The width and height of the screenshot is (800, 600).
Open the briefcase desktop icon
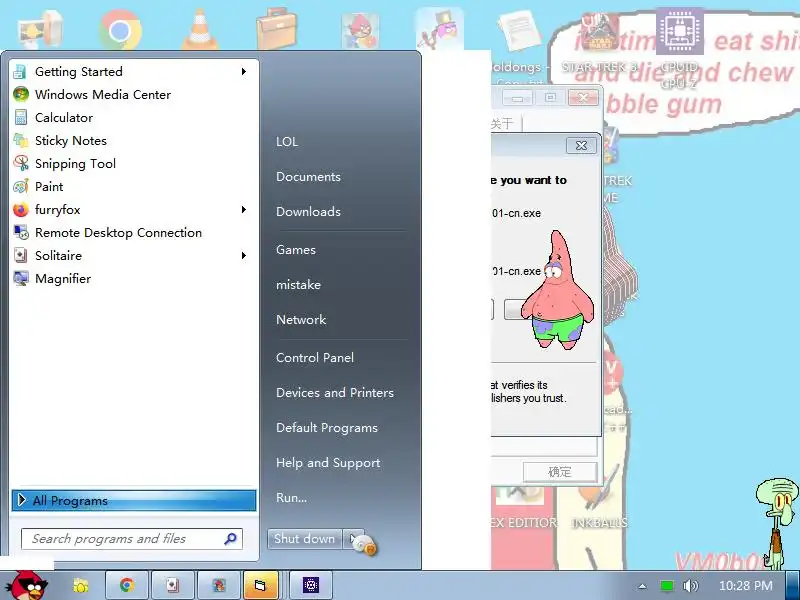coord(277,29)
